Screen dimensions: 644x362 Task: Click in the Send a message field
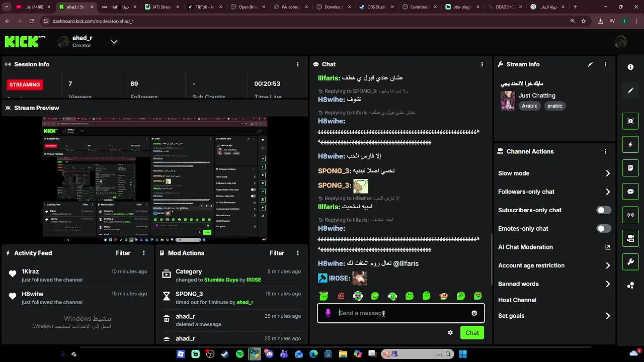coord(401,313)
